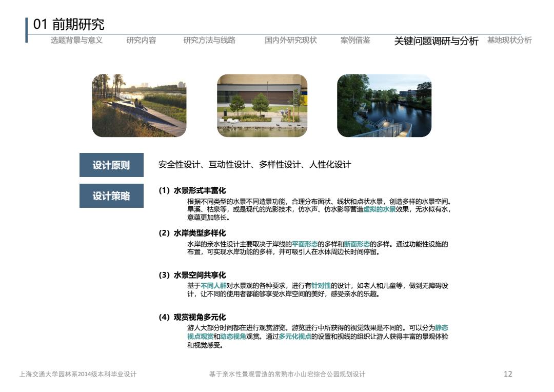Click the heading (4) 观赏视角多元化
Image resolution: width=554 pixels, height=392 pixels.
(192, 317)
